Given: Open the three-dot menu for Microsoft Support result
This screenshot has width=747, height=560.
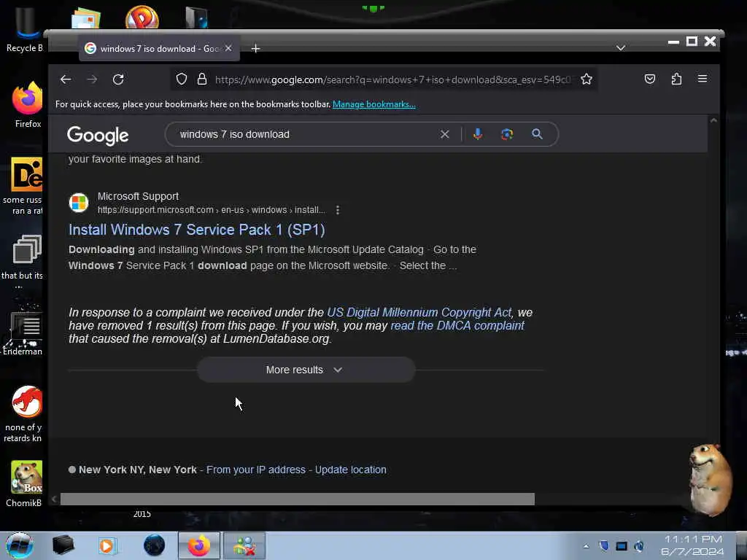Looking at the screenshot, I should [337, 210].
